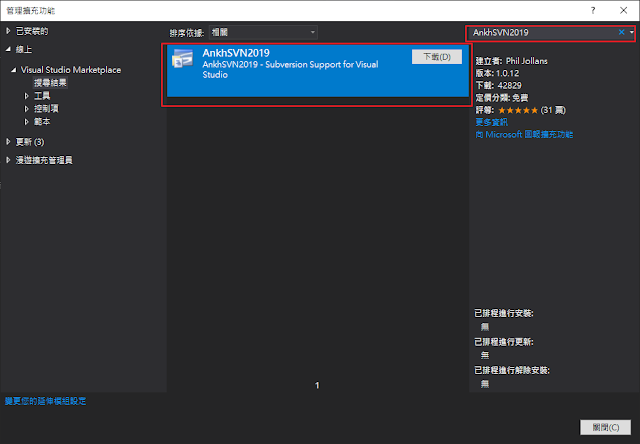The image size is (640, 444).
Task: Open the 變更您的延伸模組設定 link
Action: pos(45,401)
